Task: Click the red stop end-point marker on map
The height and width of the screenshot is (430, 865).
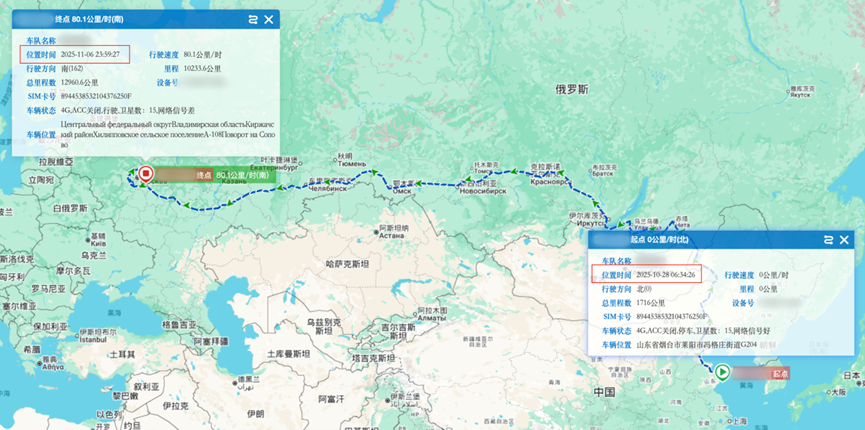Action: tap(146, 174)
